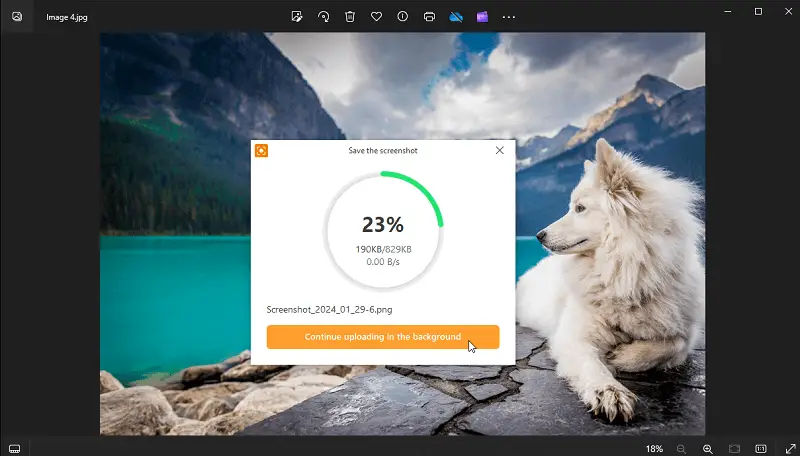Click the 190KB/829KB size text
The width and height of the screenshot is (800, 456).
[x=383, y=249]
